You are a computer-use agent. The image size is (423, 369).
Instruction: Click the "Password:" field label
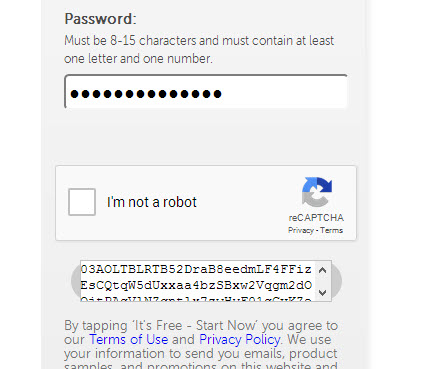(x=100, y=19)
